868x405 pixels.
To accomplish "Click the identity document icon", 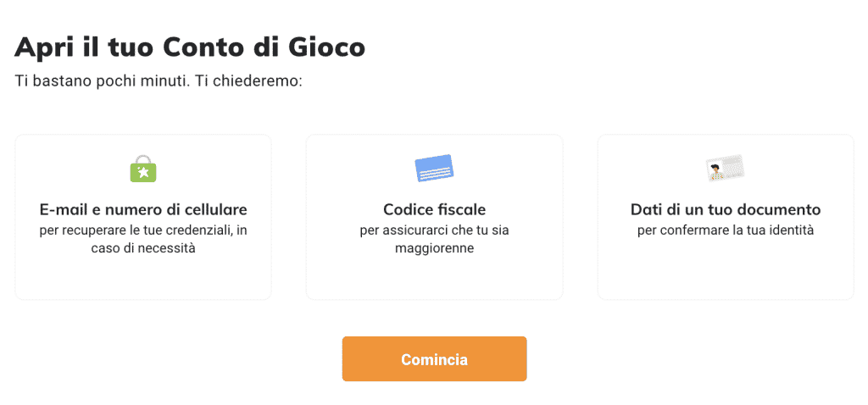I will coord(725,168).
